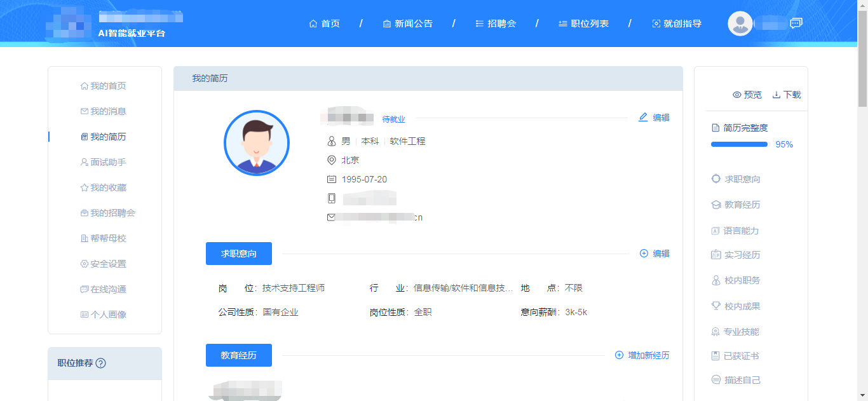Click the help icon beside 职位推荐
The height and width of the screenshot is (401, 868).
(100, 364)
